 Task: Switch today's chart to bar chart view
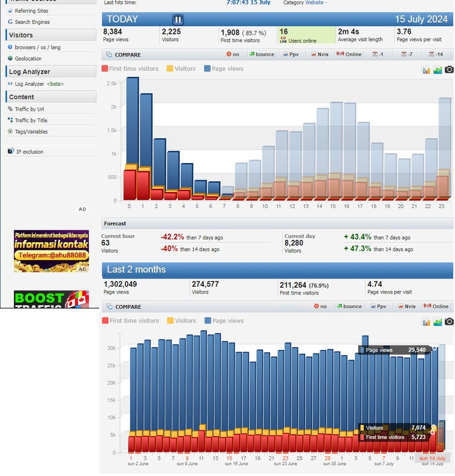tap(426, 70)
